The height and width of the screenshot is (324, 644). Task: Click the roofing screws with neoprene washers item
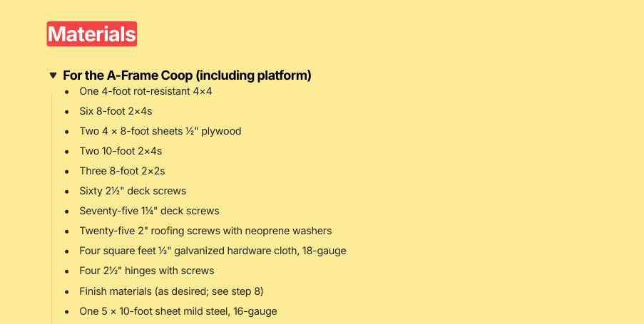pos(205,231)
